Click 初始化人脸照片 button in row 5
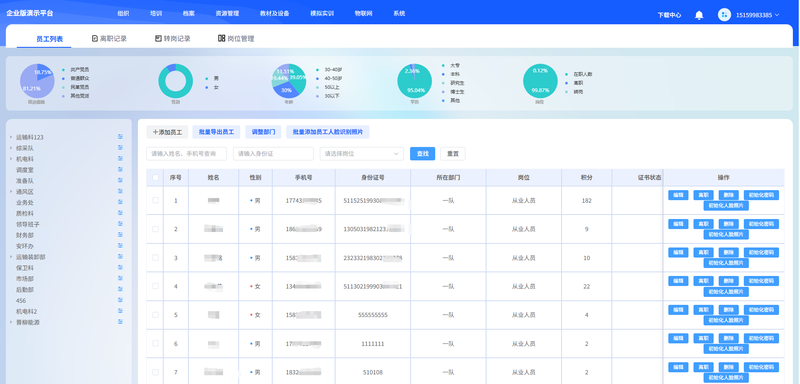 coord(726,320)
